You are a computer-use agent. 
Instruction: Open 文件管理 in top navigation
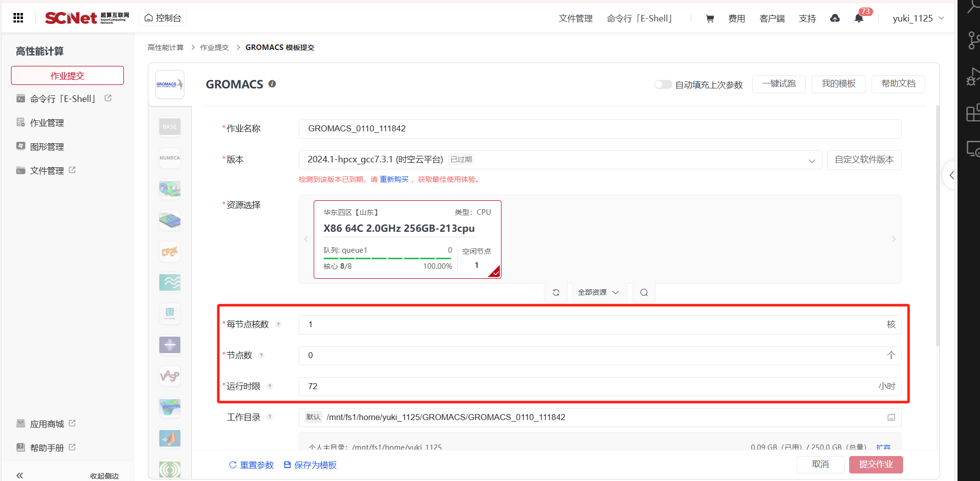coord(575,18)
